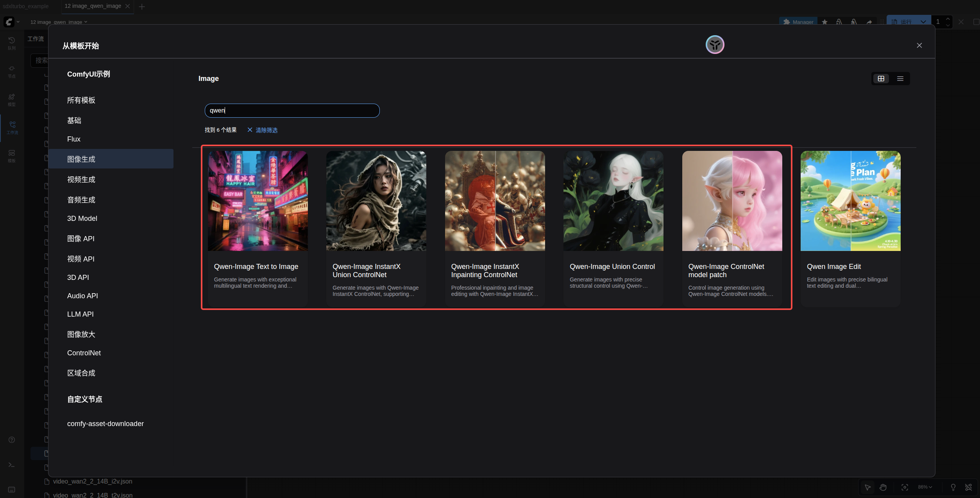
Task: Open the workflows (工作流) sidebar icon
Action: (x=12, y=128)
